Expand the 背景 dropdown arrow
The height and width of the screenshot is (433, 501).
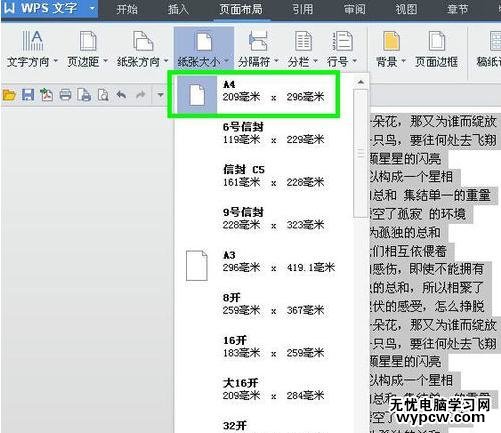click(x=403, y=61)
